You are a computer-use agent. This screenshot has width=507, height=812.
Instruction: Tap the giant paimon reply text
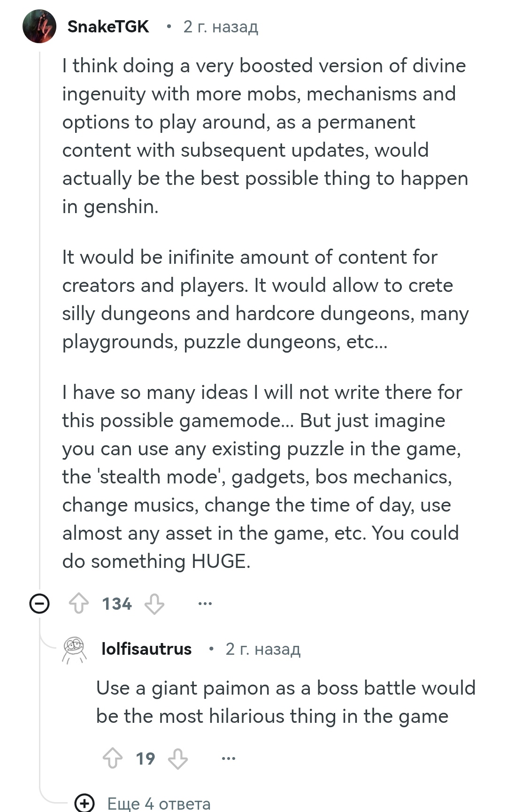[x=285, y=702]
